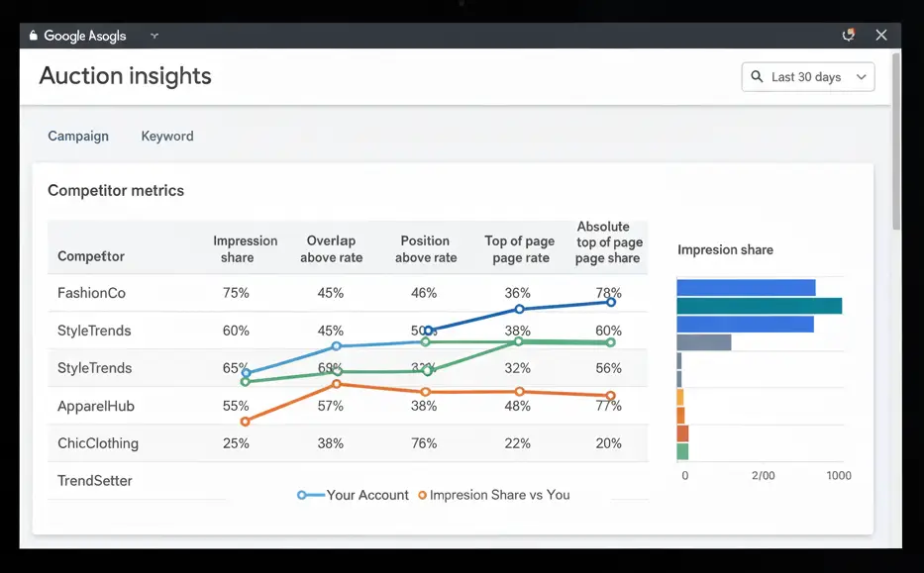This screenshot has height=573, width=924.
Task: Click orange line's first data point
Action: coord(245,421)
